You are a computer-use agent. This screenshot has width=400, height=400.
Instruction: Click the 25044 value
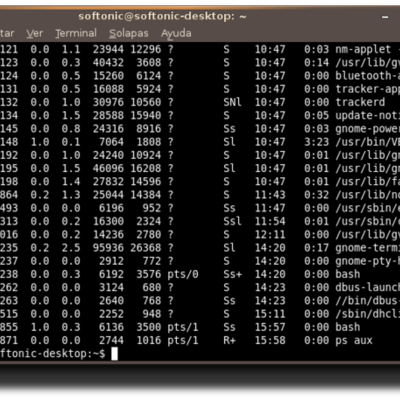pyautogui.click(x=108, y=195)
